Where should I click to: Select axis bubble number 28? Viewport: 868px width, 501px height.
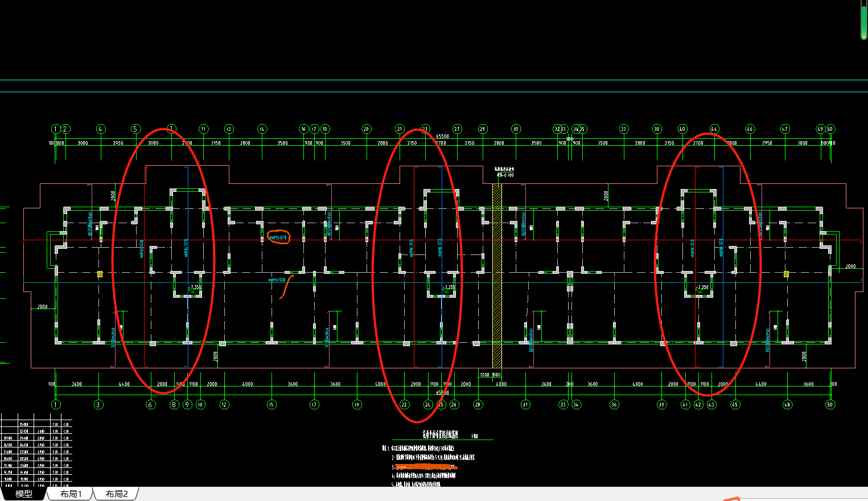[x=478, y=405]
